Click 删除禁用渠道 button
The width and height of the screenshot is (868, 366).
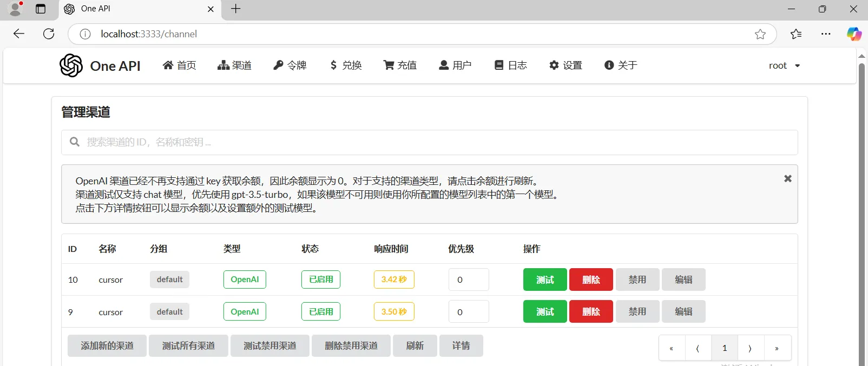(x=351, y=345)
